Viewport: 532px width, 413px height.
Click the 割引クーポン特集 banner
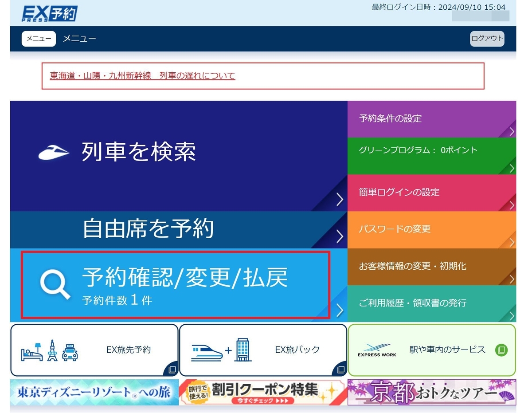[x=263, y=392]
